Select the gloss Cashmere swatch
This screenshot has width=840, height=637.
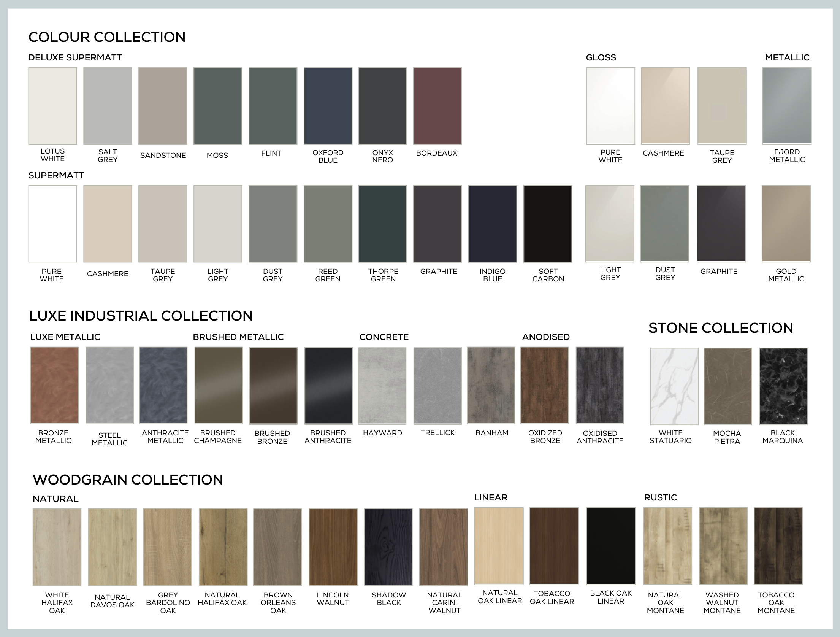pos(665,106)
